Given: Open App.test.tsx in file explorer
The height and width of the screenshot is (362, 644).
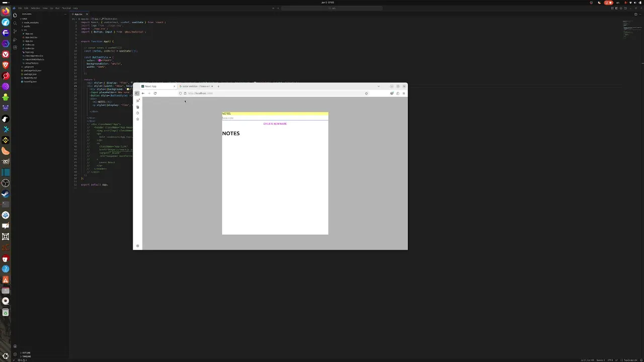Looking at the screenshot, I should [x=31, y=37].
